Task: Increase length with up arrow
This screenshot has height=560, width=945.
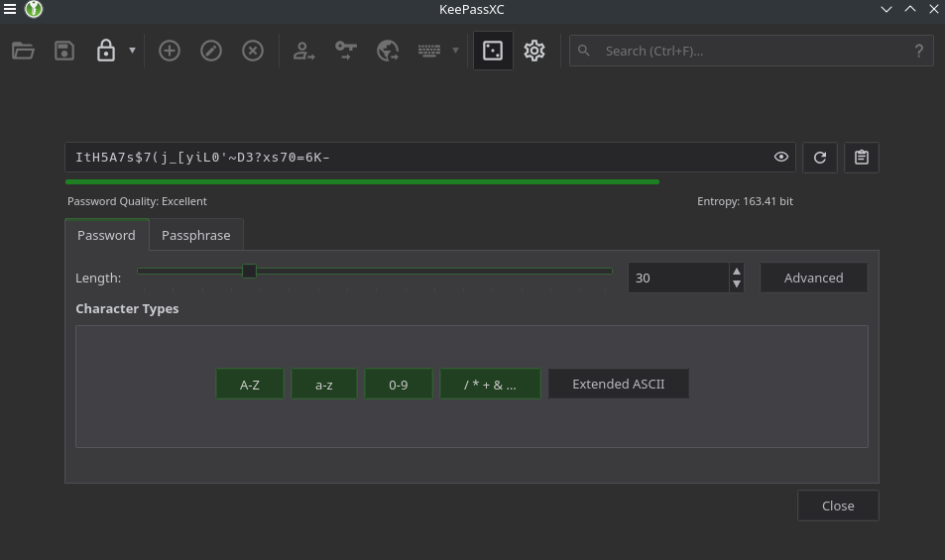Action: click(x=737, y=271)
